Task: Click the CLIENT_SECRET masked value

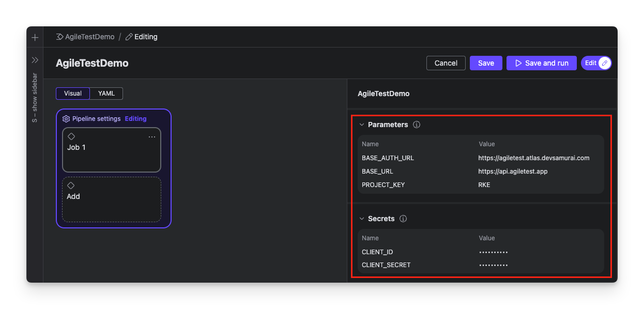Action: click(493, 265)
